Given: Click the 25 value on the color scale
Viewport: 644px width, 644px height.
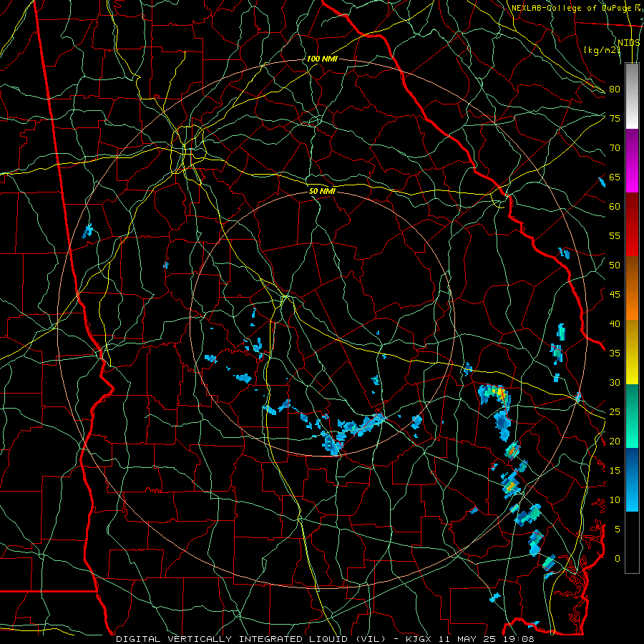Looking at the screenshot, I should [615, 412].
